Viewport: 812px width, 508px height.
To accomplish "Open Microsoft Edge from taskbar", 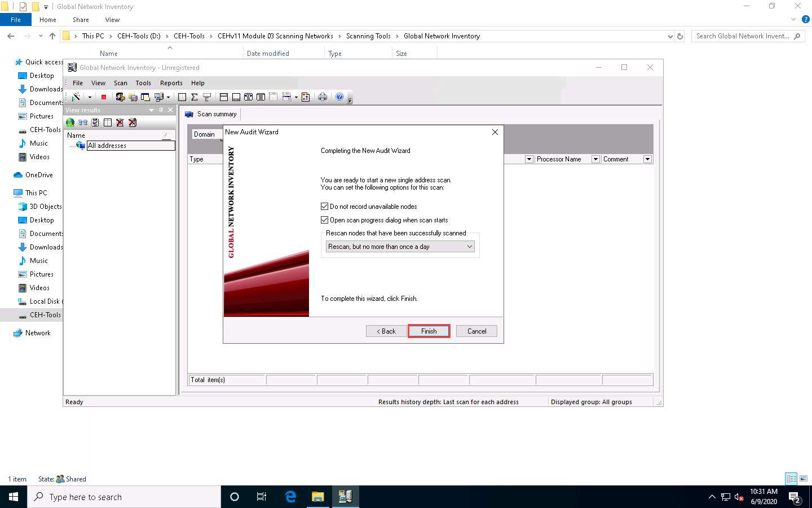I will click(x=290, y=497).
